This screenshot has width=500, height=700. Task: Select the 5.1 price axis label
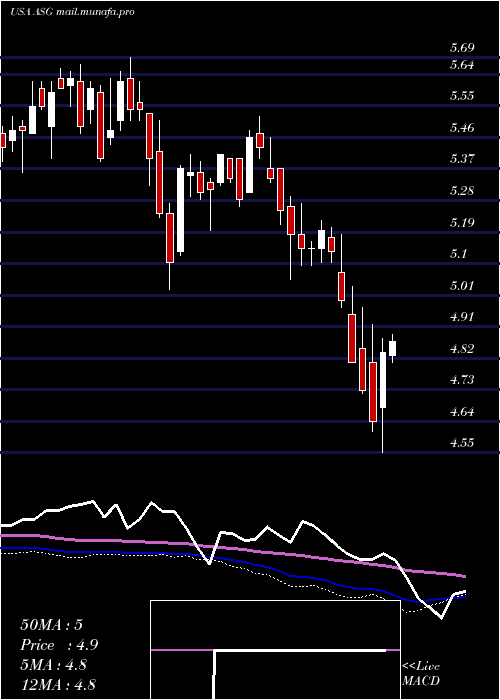[x=459, y=254]
